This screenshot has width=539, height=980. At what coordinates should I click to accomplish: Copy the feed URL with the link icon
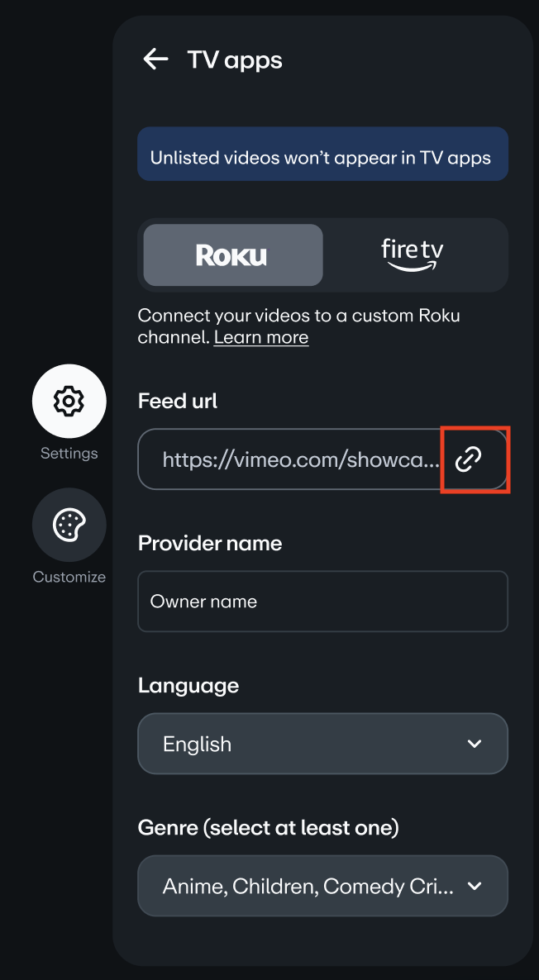pyautogui.click(x=469, y=459)
